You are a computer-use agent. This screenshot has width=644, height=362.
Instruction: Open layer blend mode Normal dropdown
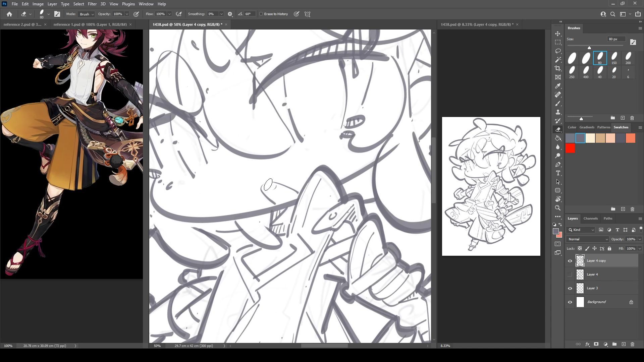point(588,239)
